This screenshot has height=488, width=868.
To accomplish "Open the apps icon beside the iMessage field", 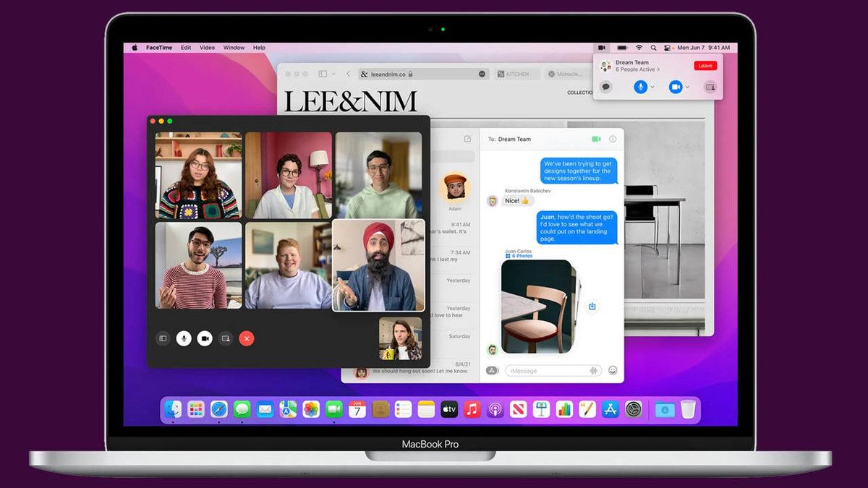I will (x=492, y=370).
